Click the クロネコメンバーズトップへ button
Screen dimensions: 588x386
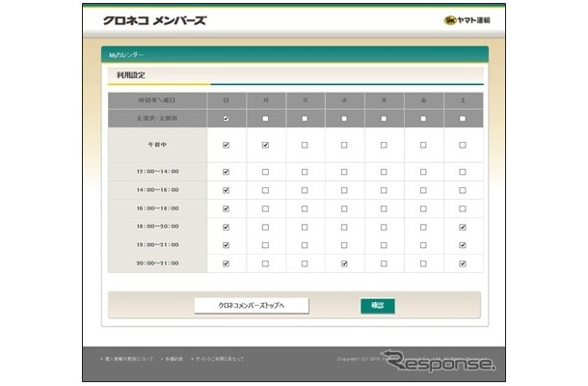tap(252, 306)
